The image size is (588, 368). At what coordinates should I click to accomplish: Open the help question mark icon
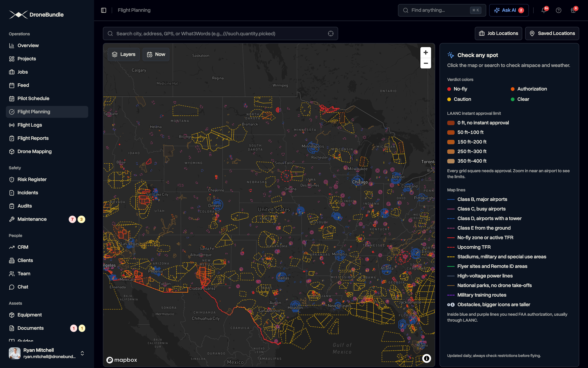(559, 10)
